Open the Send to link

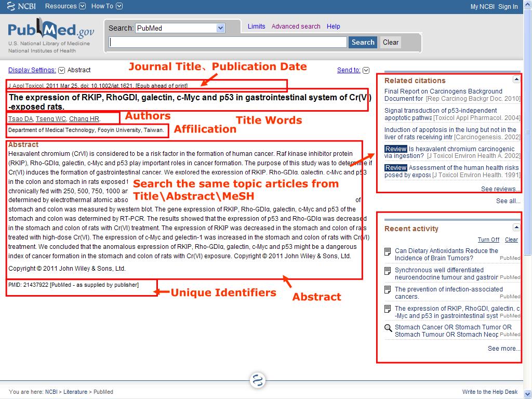349,70
